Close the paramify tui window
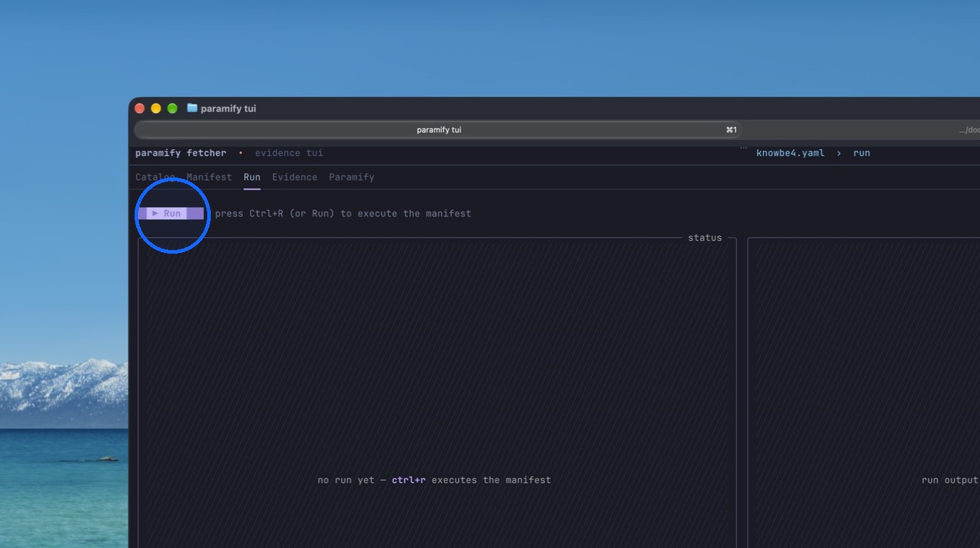Viewport: 980px width, 548px height. [x=140, y=108]
